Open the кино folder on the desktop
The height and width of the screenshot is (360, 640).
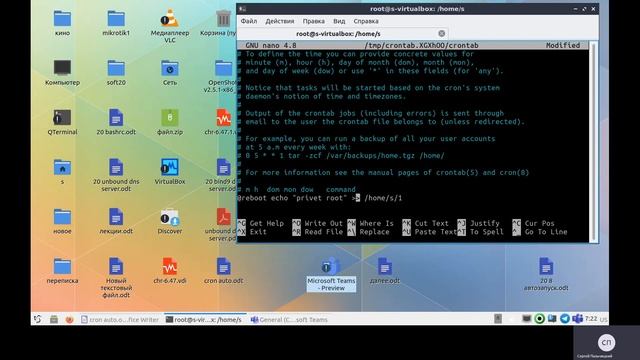[x=62, y=19]
